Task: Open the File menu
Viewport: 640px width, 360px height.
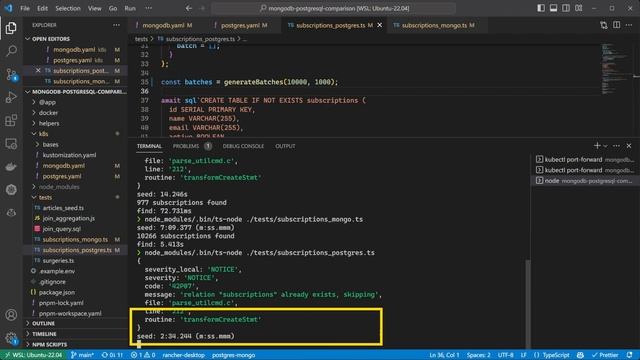Action: [25, 8]
